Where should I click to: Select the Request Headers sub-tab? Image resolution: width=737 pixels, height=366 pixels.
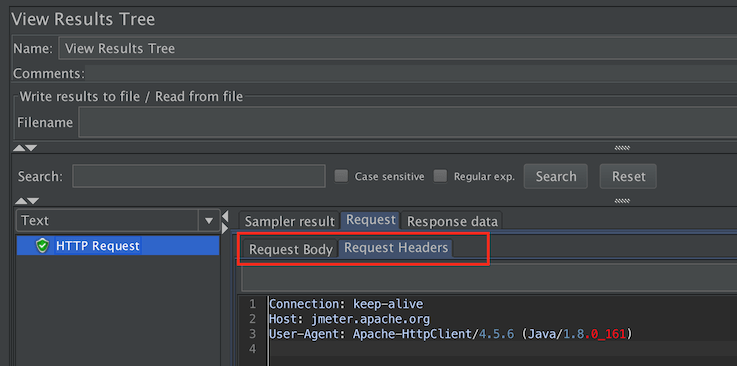coord(396,248)
